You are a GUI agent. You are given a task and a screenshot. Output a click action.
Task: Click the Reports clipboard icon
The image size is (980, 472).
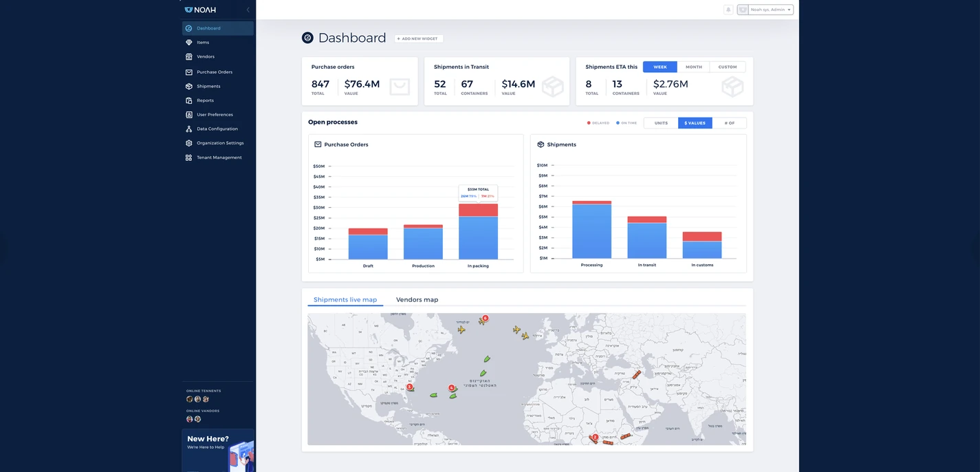pyautogui.click(x=189, y=100)
